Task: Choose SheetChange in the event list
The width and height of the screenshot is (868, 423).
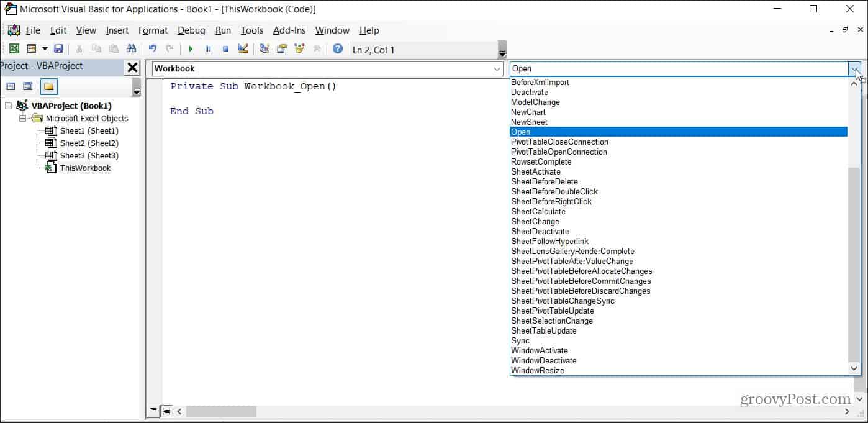Action: pyautogui.click(x=535, y=222)
